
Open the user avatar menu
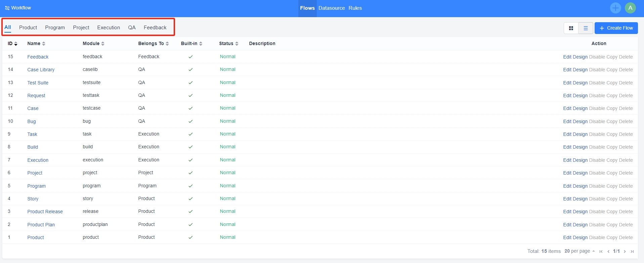pyautogui.click(x=630, y=8)
